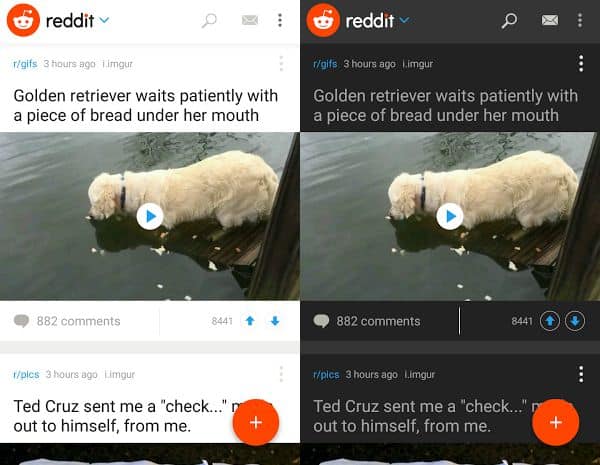Viewport: 600px width, 465px height.
Task: Open inbox mail icon in dark header
Action: (x=550, y=20)
